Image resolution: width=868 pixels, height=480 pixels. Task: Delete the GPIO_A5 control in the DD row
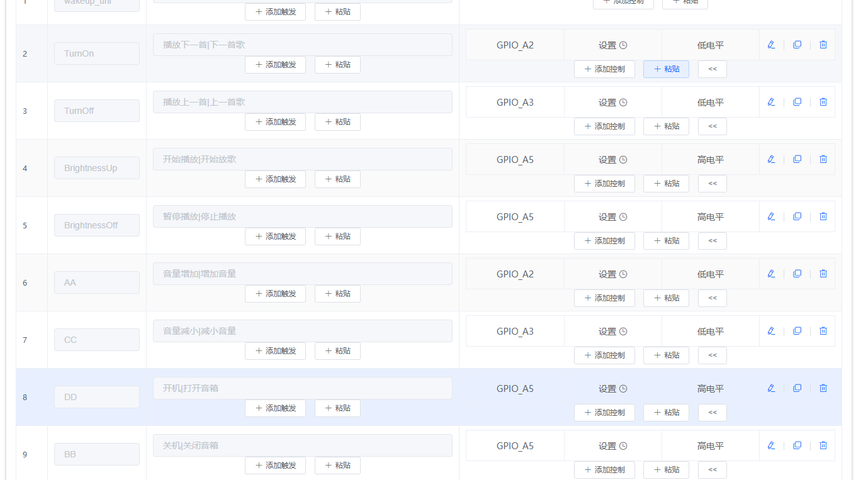point(823,388)
